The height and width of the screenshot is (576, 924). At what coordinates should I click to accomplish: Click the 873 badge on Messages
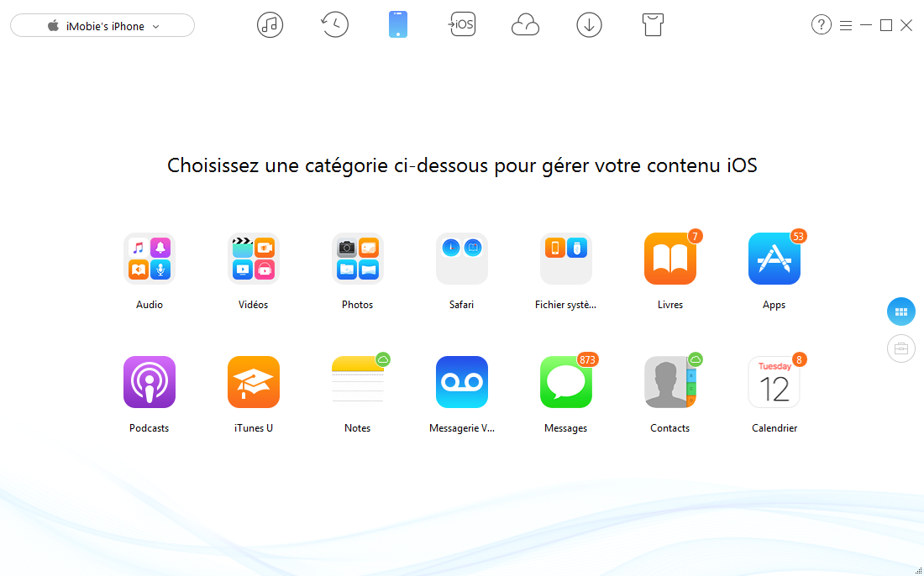(587, 360)
